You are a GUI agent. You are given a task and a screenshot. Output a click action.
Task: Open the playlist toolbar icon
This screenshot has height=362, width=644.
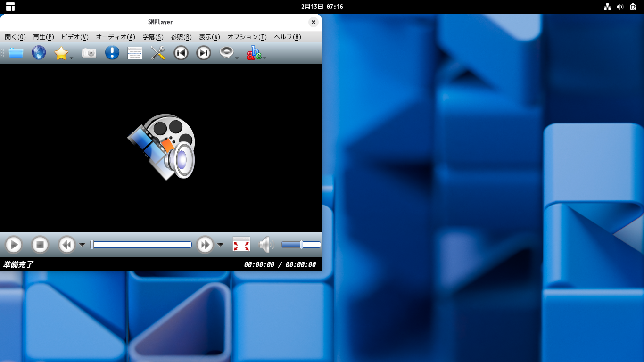coord(135,53)
